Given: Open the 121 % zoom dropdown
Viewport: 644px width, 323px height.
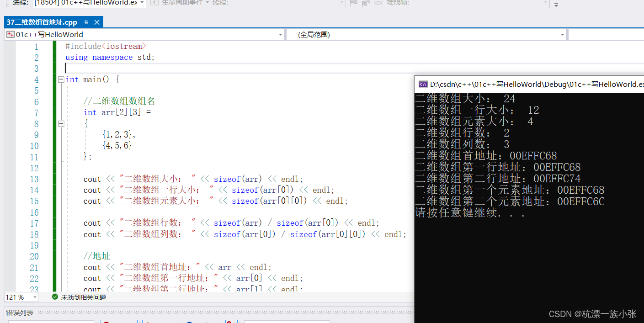Looking at the screenshot, I should (35, 297).
